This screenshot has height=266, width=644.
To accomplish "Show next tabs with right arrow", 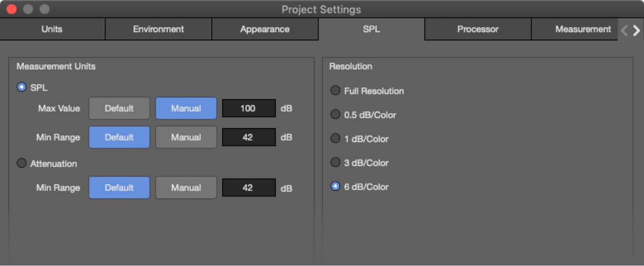I will [x=636, y=30].
